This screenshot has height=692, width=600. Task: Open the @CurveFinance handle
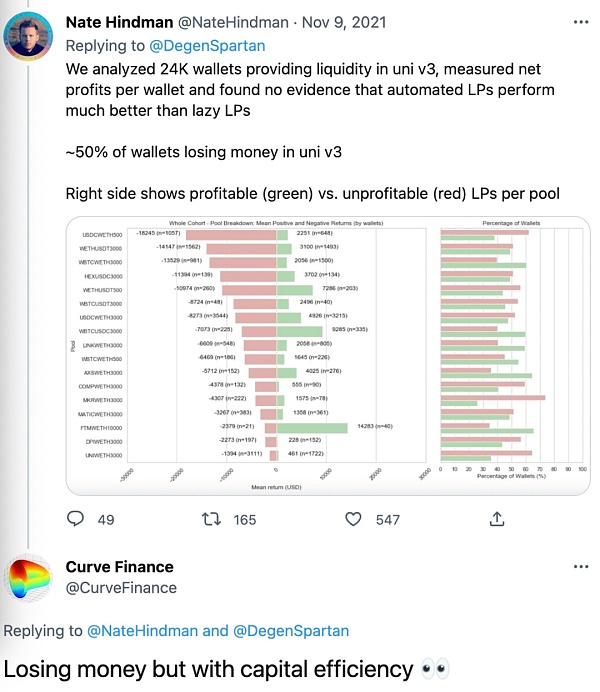click(x=121, y=588)
